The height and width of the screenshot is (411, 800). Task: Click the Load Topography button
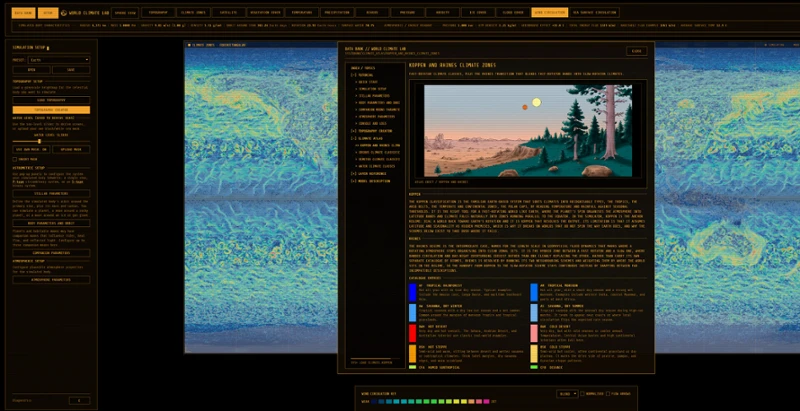tap(51, 100)
